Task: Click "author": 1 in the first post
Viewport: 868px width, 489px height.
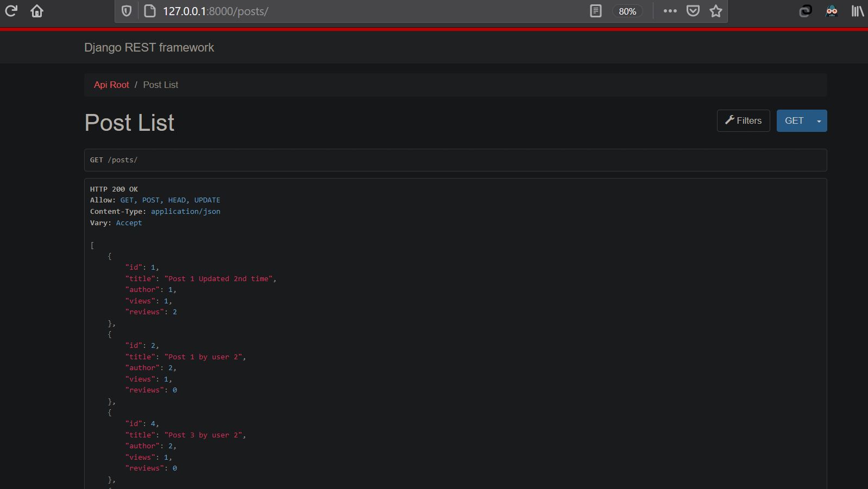Action: (151, 290)
